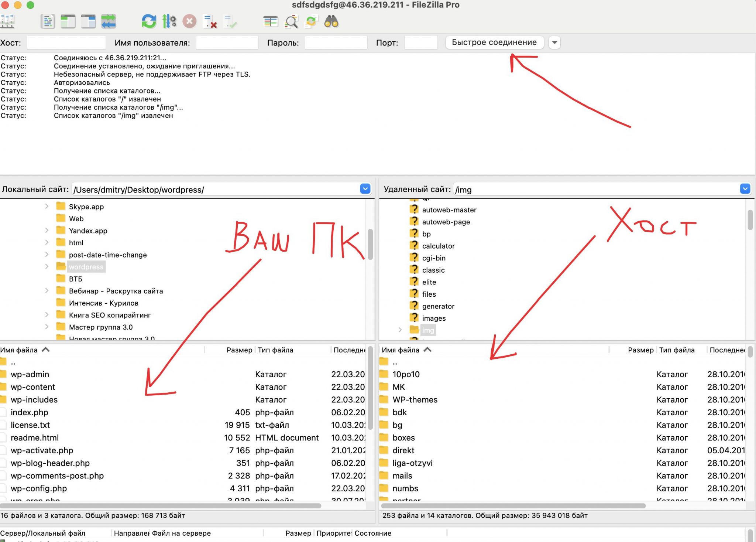Toggle local directory tree display icon
This screenshot has height=542, width=756.
68,21
